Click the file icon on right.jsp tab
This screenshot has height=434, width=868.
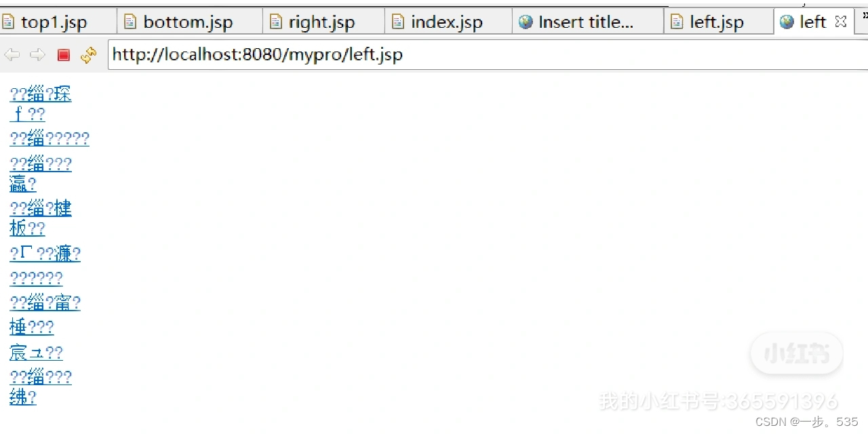click(x=276, y=22)
